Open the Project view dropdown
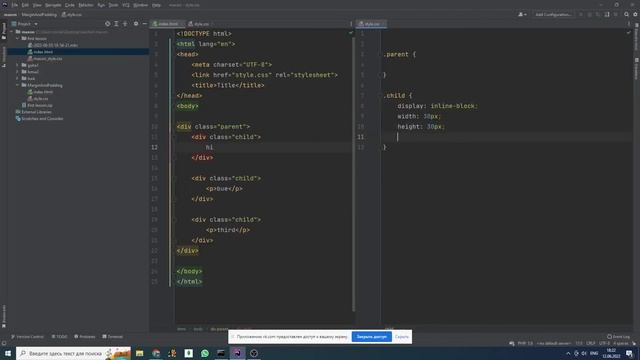This screenshot has width=640, height=360. pos(24,24)
